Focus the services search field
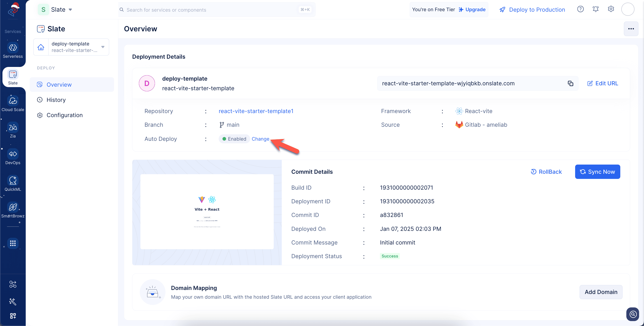Screen dimensions: 644x326 click(x=217, y=10)
